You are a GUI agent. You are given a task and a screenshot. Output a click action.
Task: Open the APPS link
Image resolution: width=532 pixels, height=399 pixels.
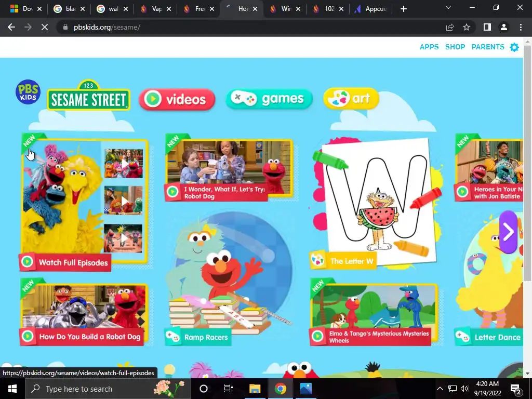click(x=429, y=47)
